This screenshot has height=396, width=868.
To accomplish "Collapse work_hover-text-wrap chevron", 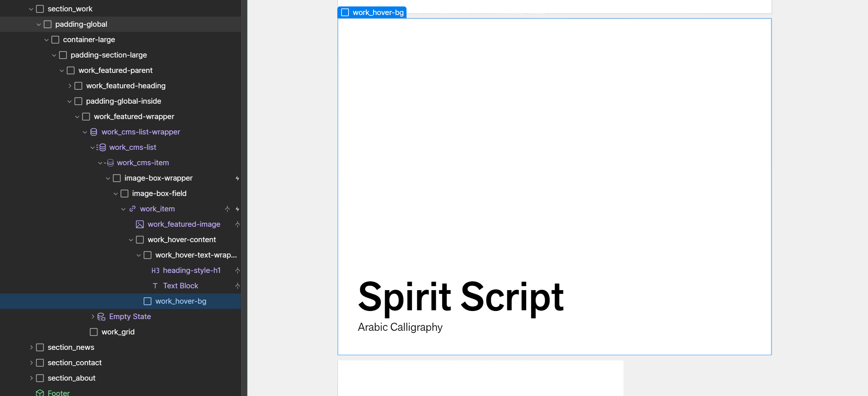I will 139,255.
